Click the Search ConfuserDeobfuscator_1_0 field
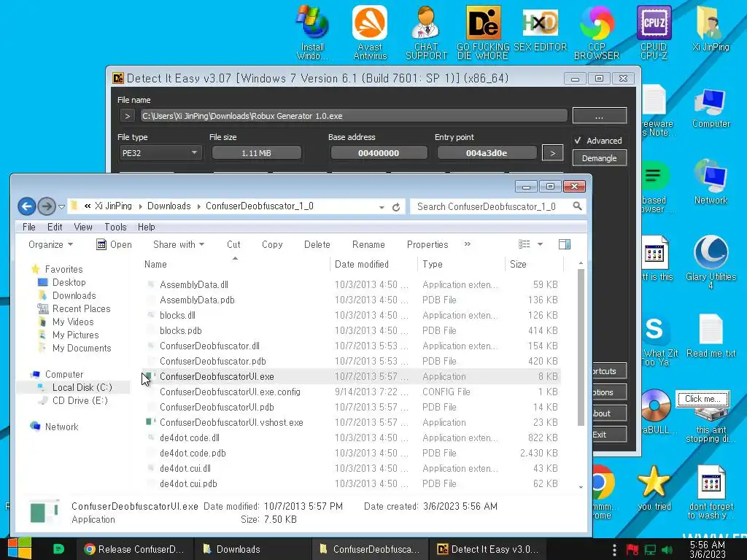 [491, 206]
